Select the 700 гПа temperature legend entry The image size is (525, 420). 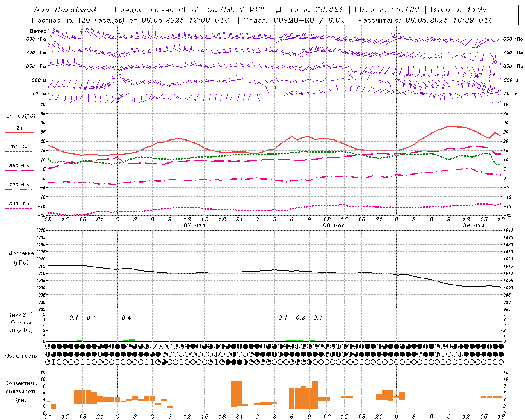pos(19,185)
